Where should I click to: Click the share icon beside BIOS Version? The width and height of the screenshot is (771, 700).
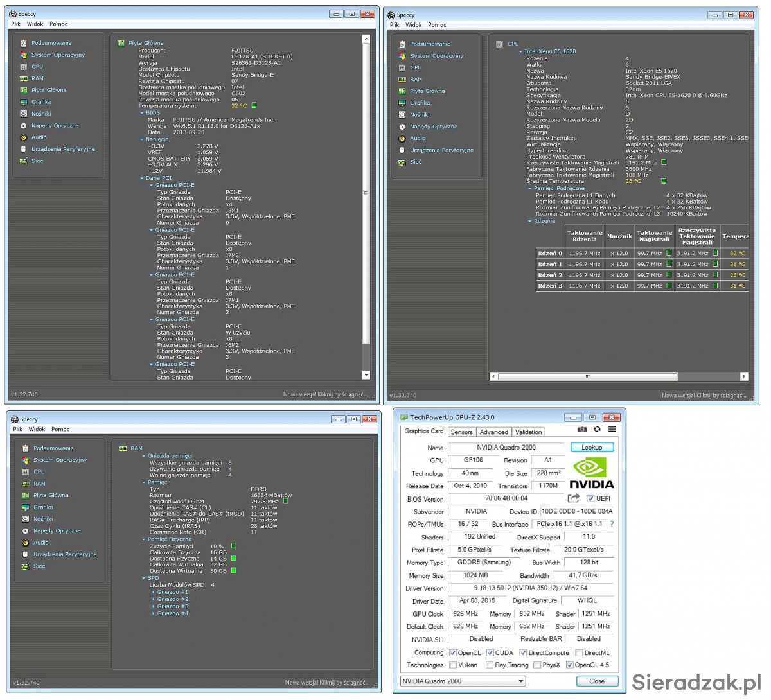point(574,498)
